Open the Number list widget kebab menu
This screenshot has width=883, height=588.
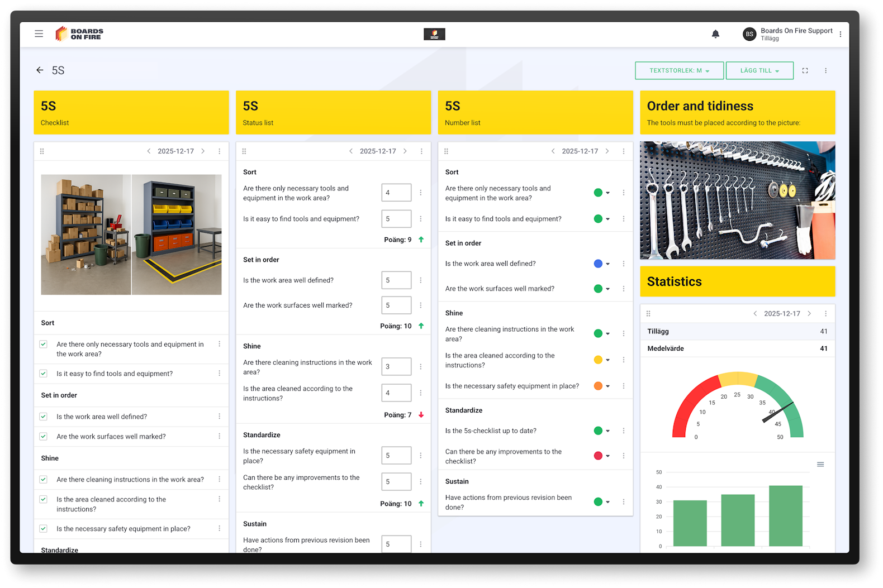point(624,151)
